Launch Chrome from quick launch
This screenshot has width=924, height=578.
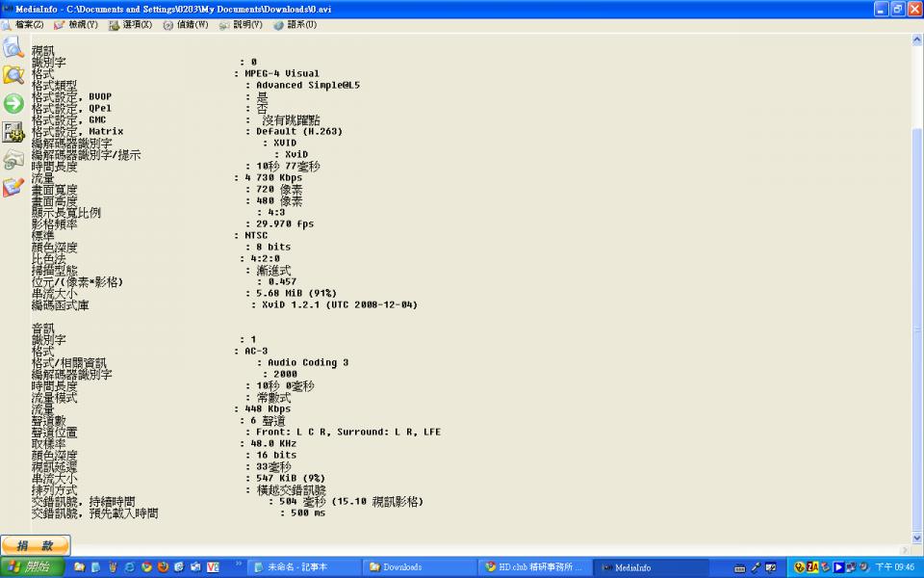(145, 567)
